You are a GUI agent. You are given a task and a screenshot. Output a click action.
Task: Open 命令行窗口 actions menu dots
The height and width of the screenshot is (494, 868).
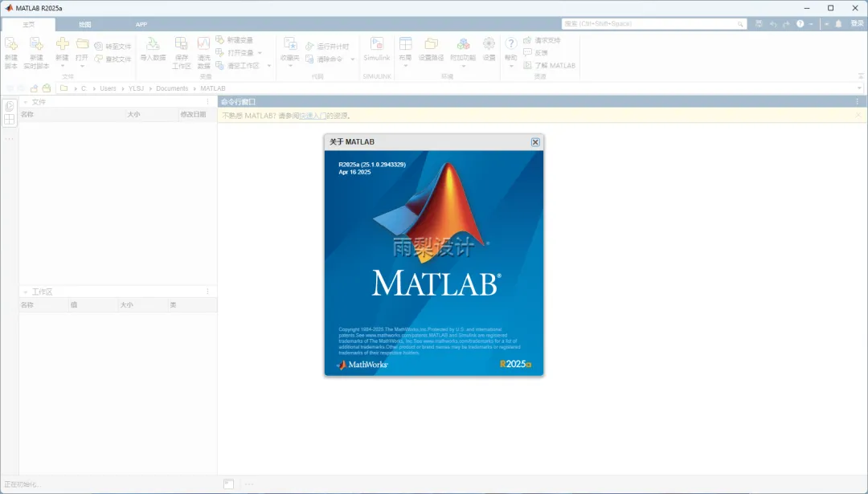point(858,102)
